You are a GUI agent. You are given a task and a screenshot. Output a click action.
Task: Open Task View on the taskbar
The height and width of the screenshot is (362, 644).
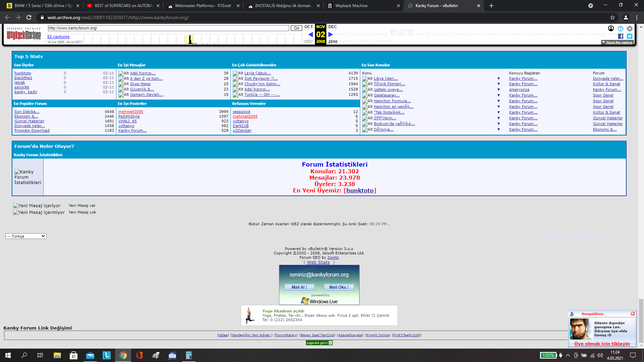(40, 355)
